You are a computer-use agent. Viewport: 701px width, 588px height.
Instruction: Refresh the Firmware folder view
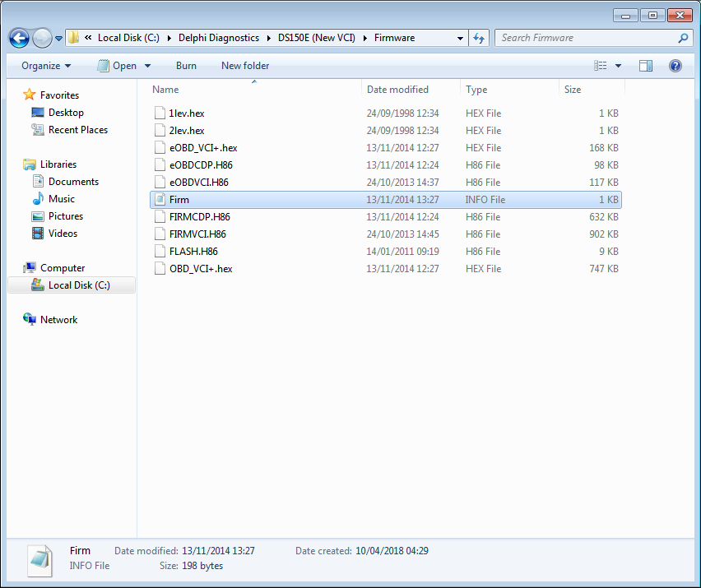tap(479, 39)
